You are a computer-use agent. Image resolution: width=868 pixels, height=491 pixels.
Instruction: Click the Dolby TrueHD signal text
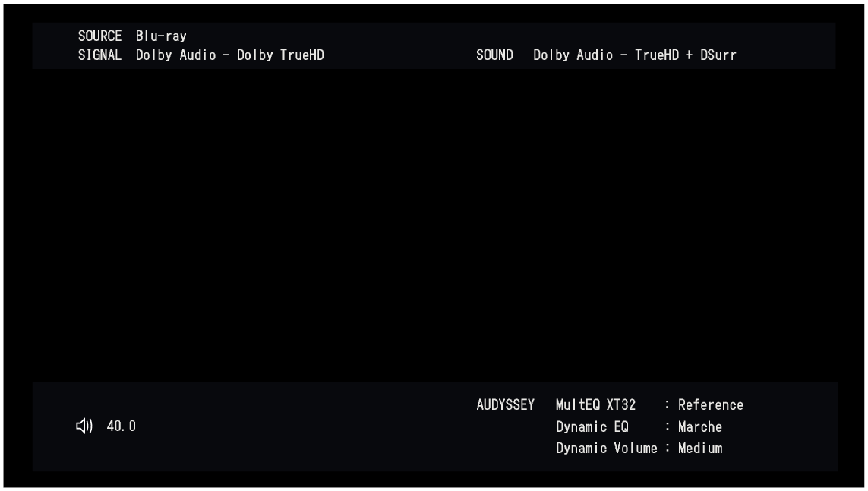(232, 54)
